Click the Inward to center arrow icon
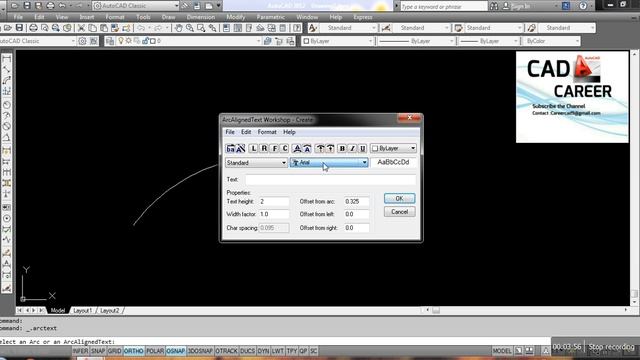The image size is (640, 360). tap(331, 149)
